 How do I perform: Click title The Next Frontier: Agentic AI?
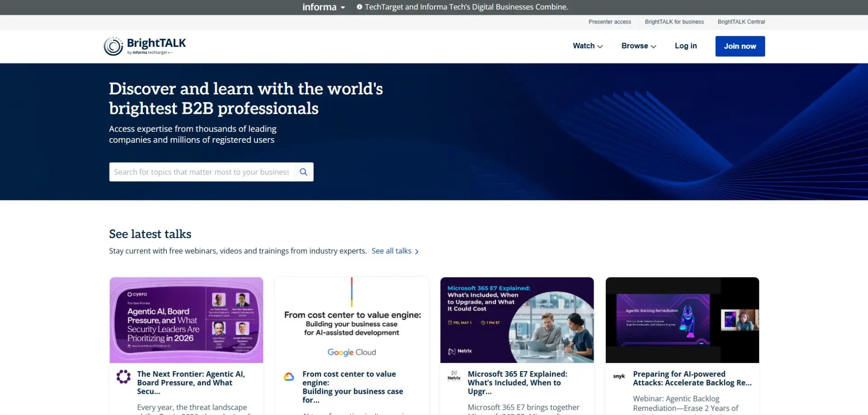(191, 382)
